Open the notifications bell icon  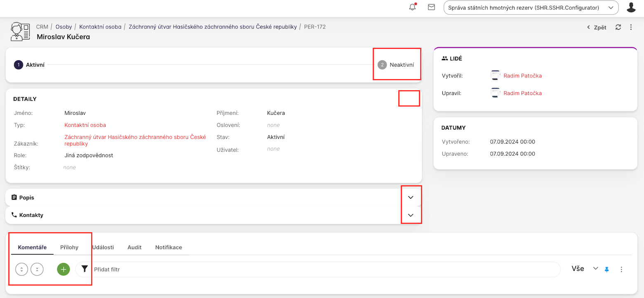click(412, 7)
